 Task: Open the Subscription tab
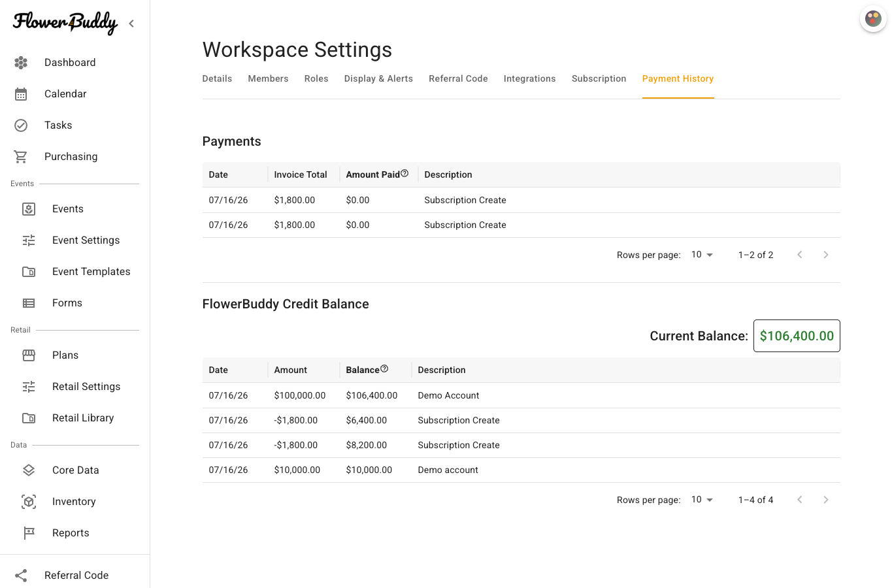tap(599, 78)
